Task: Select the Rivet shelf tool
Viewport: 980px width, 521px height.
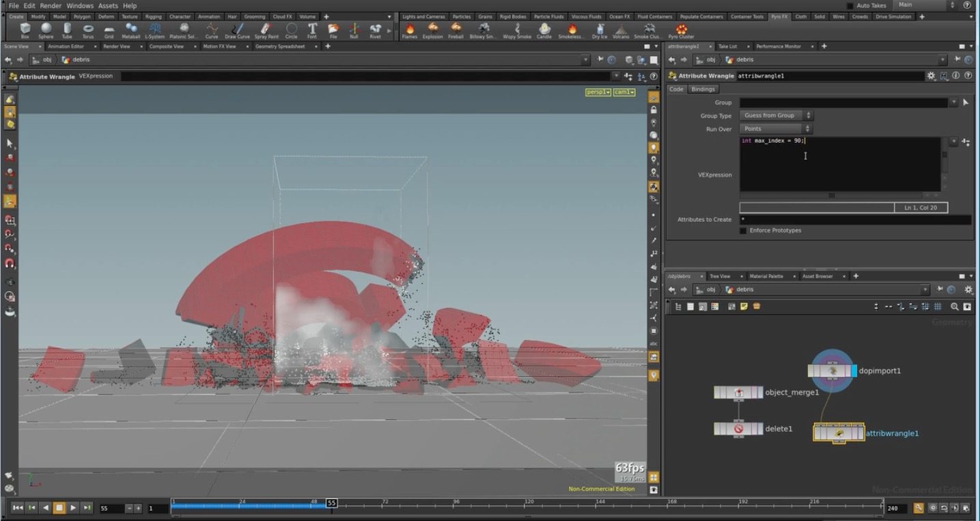Action: [x=376, y=31]
